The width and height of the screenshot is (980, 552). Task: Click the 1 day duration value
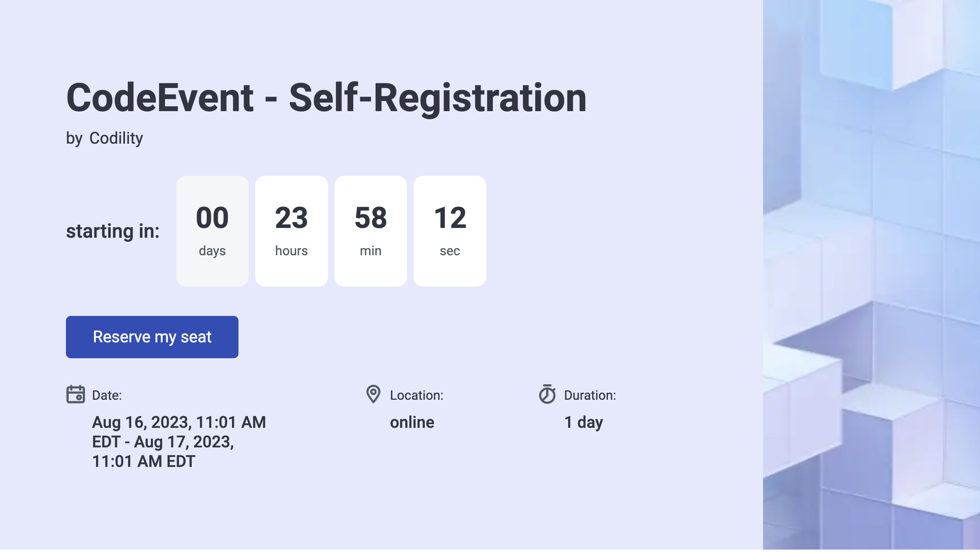coord(584,423)
